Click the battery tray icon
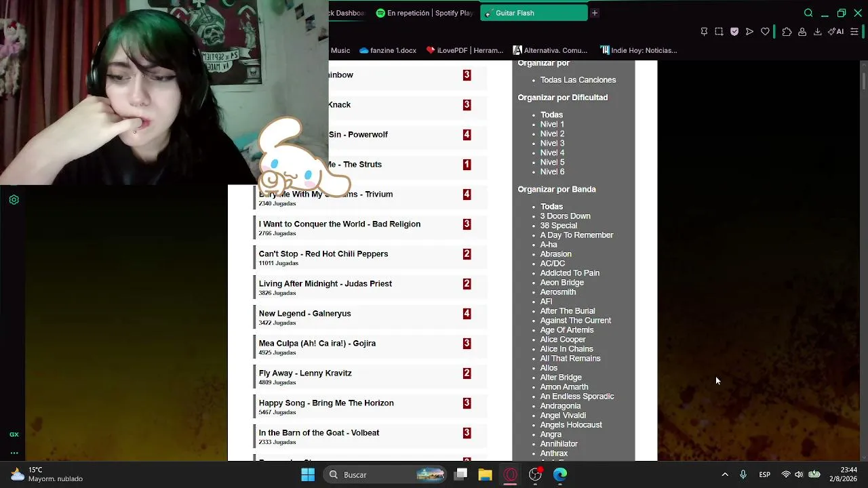Viewport: 868px width, 488px height. tap(814, 474)
